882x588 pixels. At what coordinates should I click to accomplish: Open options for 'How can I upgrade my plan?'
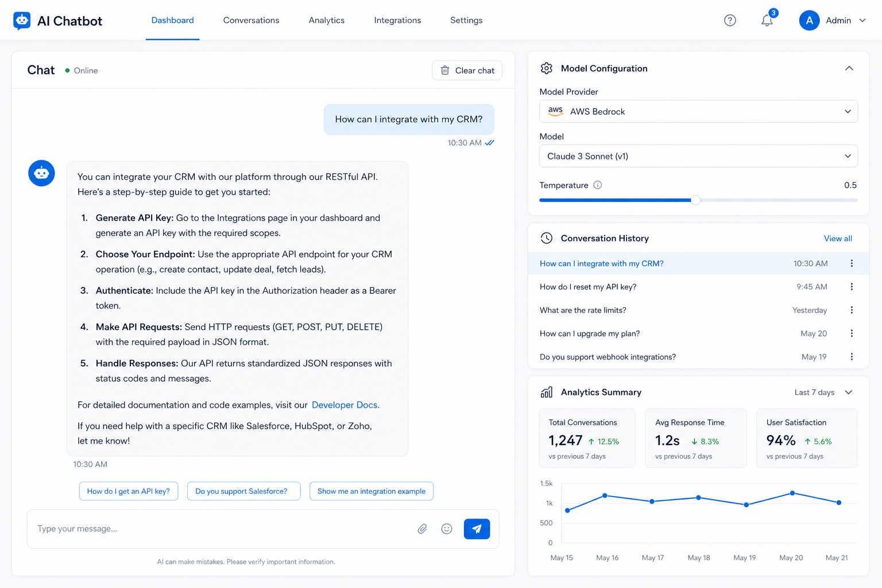[x=852, y=334]
